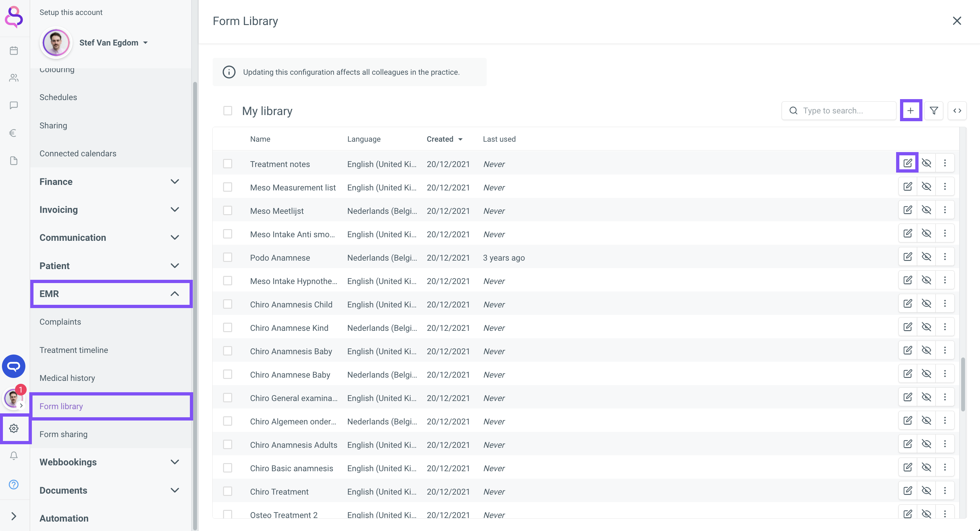Screen dimensions: 980x531
Task: Edit the Chiro Treatment form
Action: [x=908, y=490]
